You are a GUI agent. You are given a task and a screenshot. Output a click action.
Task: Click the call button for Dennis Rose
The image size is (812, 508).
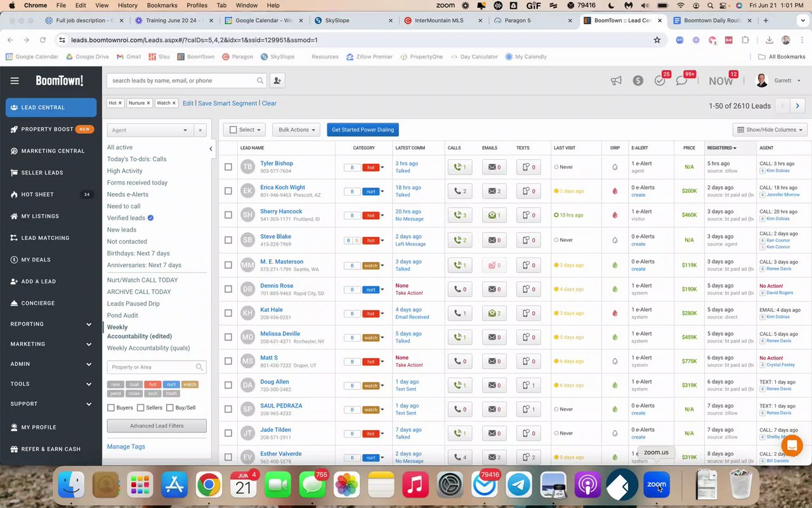[x=459, y=289]
